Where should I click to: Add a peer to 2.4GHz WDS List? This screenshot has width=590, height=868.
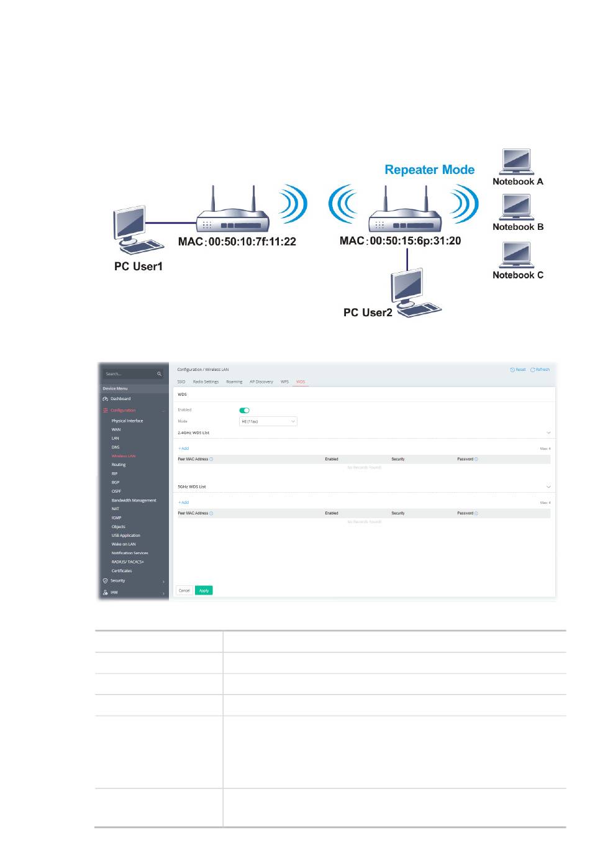(x=183, y=449)
